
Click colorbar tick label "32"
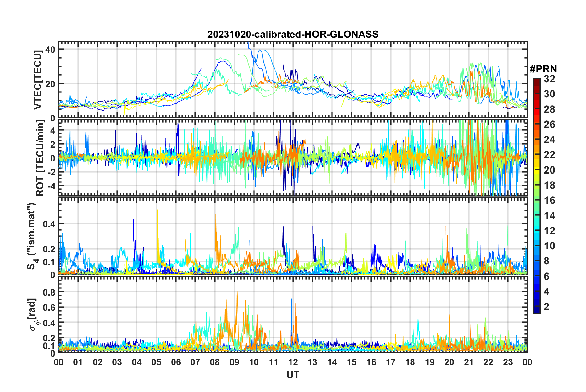tap(549, 79)
